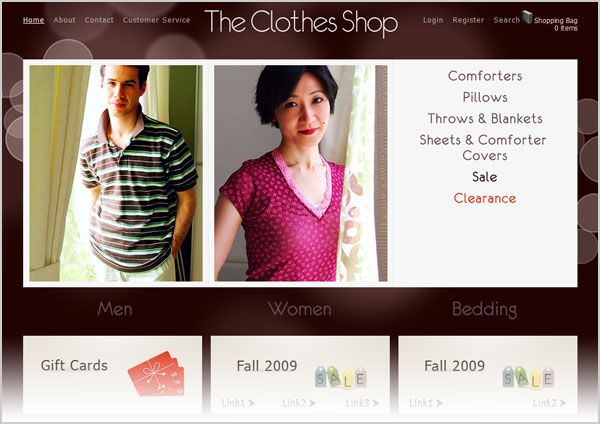Image resolution: width=600 pixels, height=424 pixels.
Task: Visit Customer Service page
Action: pyautogui.click(x=157, y=20)
